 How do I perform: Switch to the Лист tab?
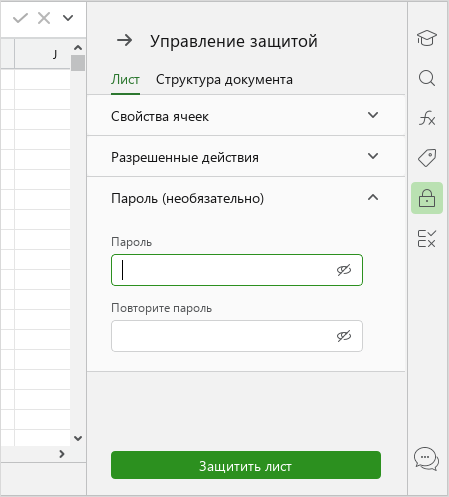coord(125,80)
